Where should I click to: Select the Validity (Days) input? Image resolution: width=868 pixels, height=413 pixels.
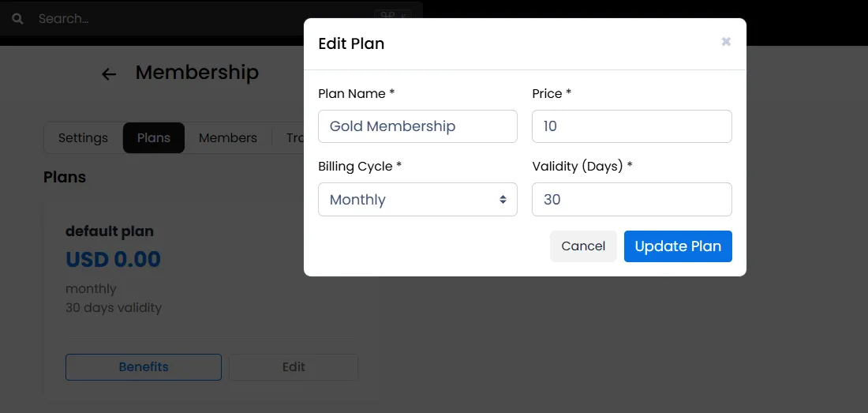pyautogui.click(x=632, y=199)
